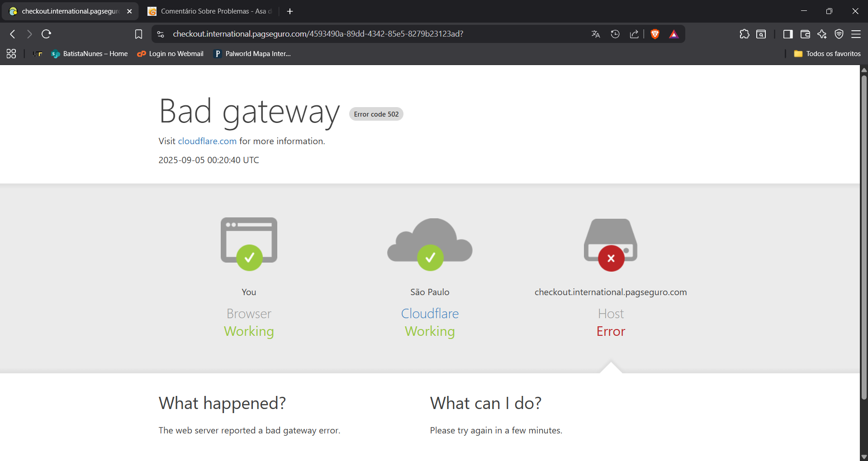Screen dimensions: 868x461
Task: Click the São Paulo location label
Action: tap(430, 292)
